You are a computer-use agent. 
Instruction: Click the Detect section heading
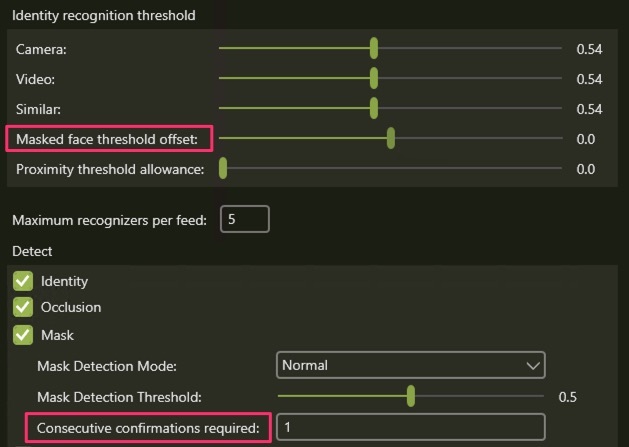click(x=32, y=250)
